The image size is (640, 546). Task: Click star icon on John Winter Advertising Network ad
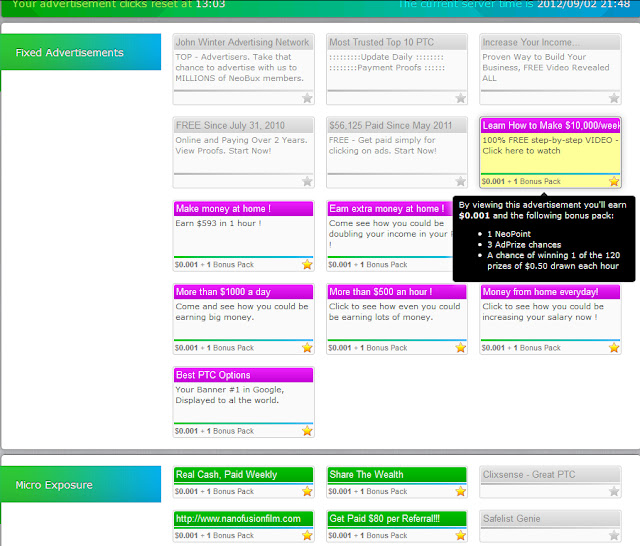coord(307,98)
